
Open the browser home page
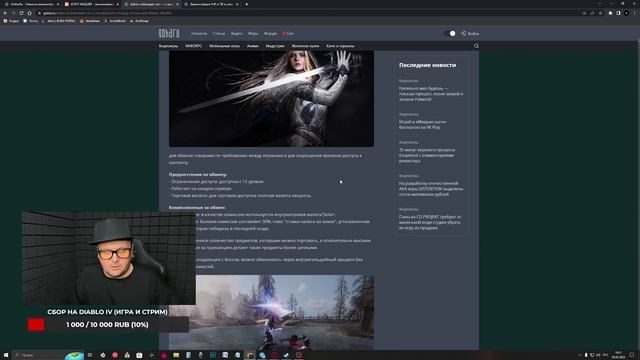pos(29,13)
